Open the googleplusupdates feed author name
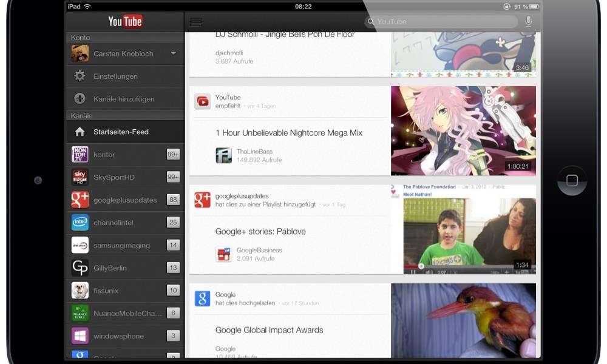Screen dimensions: 607x364 pos(242,196)
